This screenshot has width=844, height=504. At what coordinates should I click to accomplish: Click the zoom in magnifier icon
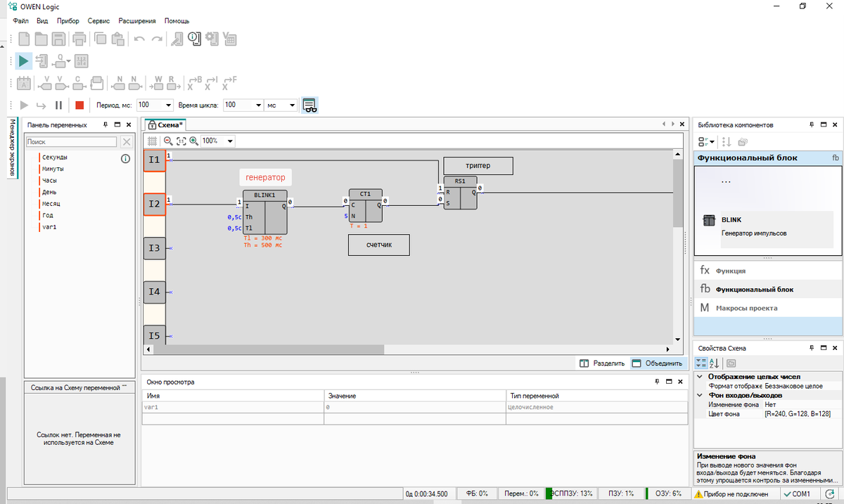(x=193, y=141)
